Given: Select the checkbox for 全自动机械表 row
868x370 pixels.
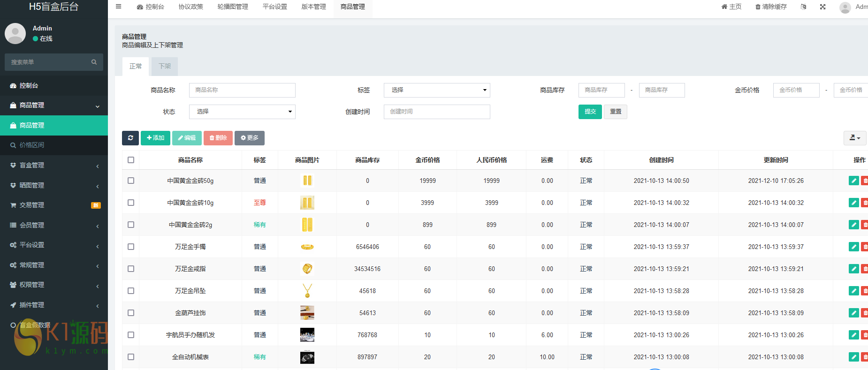Looking at the screenshot, I should [131, 357].
